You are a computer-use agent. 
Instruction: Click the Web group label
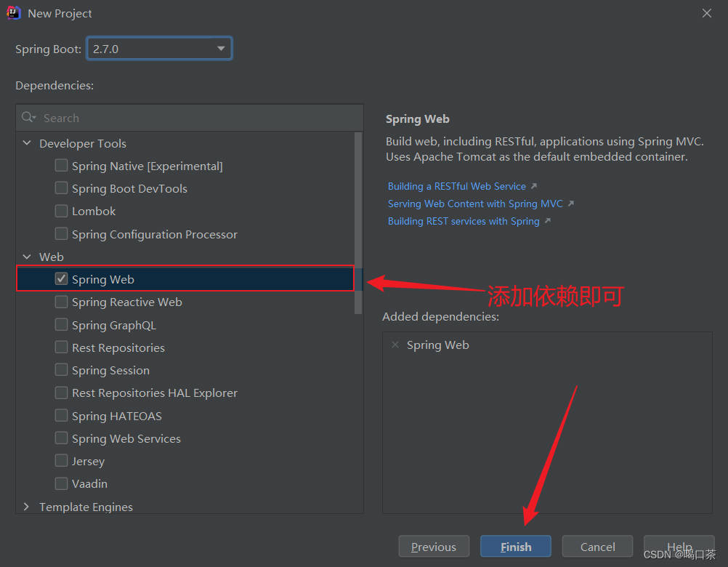click(52, 257)
